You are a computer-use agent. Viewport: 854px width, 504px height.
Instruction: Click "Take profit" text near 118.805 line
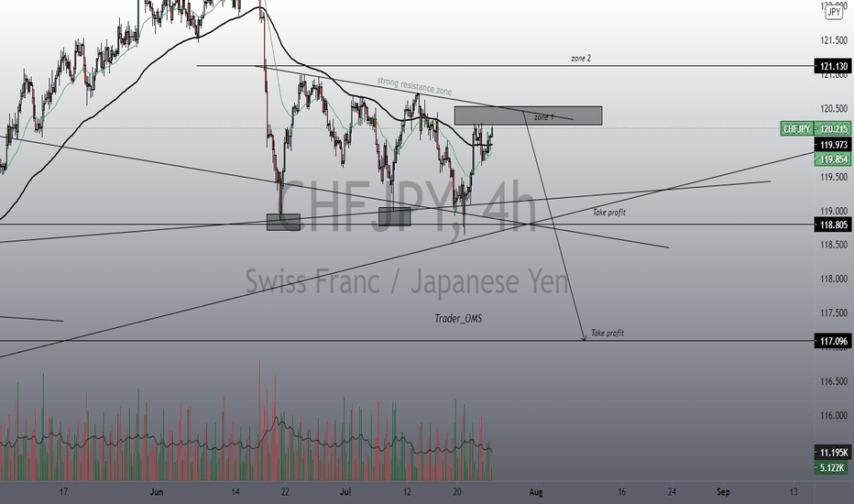[x=609, y=213]
